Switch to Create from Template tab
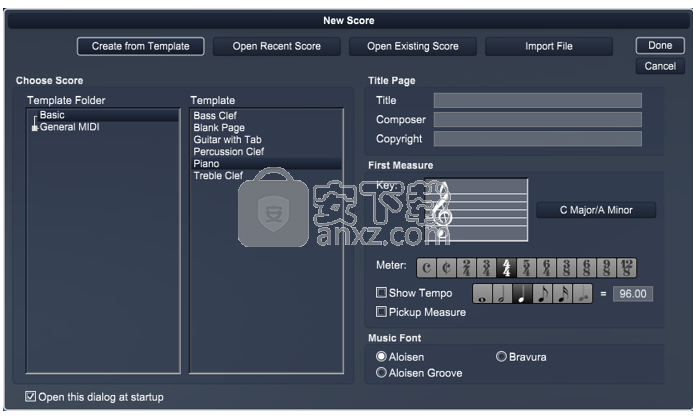Screen dimensions: 693x417 pos(141,46)
